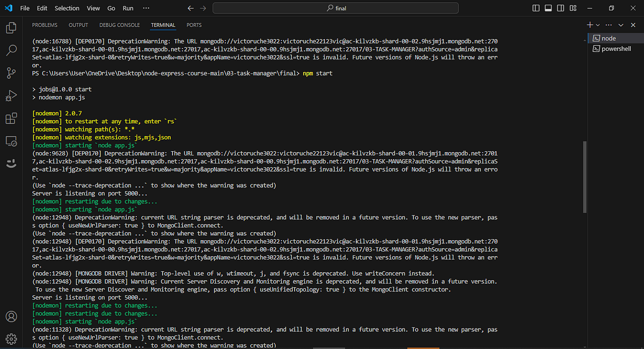Kill the active terminal with the X
Screen dimensions: 644x349
(x=633, y=25)
